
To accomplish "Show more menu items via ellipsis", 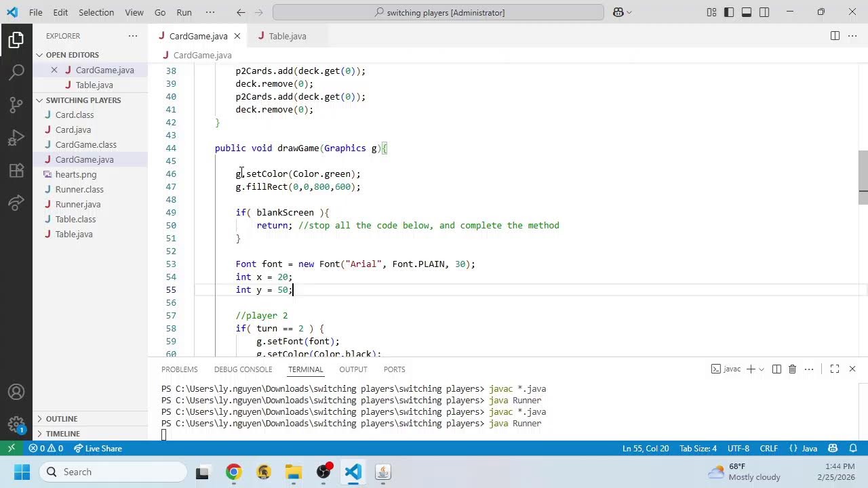I will coord(210,12).
